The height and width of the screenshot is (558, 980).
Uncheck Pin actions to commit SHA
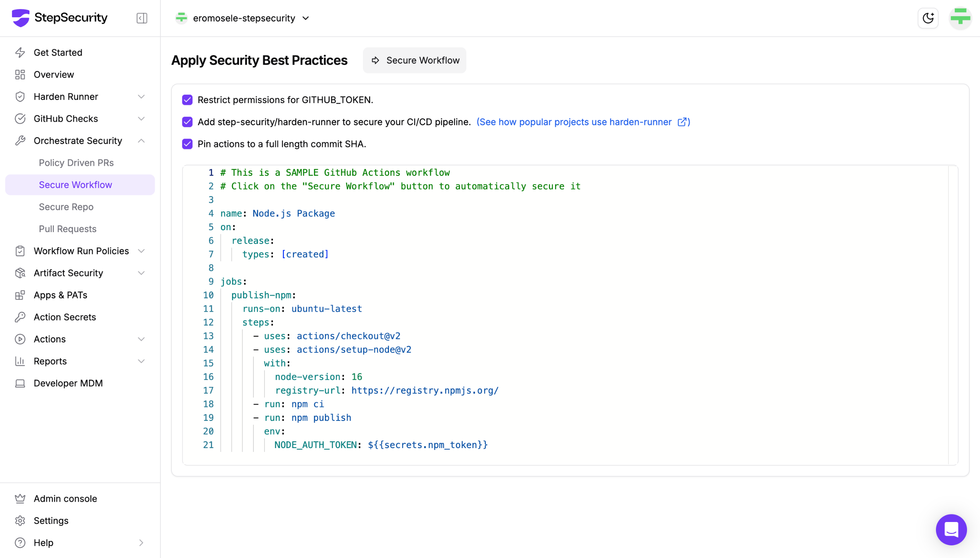[x=187, y=144]
